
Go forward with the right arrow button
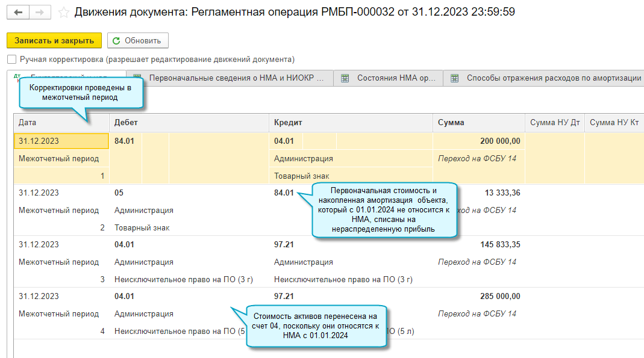tap(40, 12)
